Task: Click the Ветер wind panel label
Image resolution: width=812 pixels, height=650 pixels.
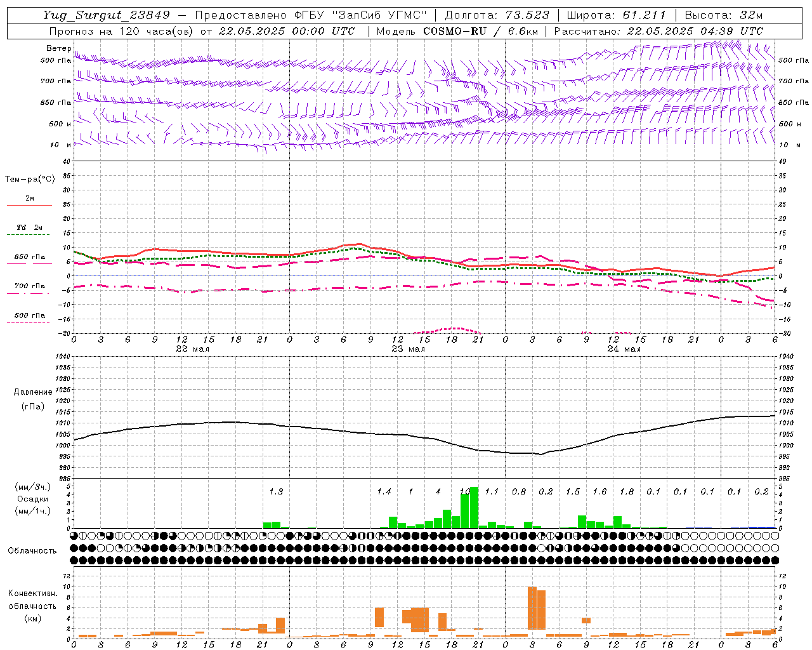Action: (58, 48)
